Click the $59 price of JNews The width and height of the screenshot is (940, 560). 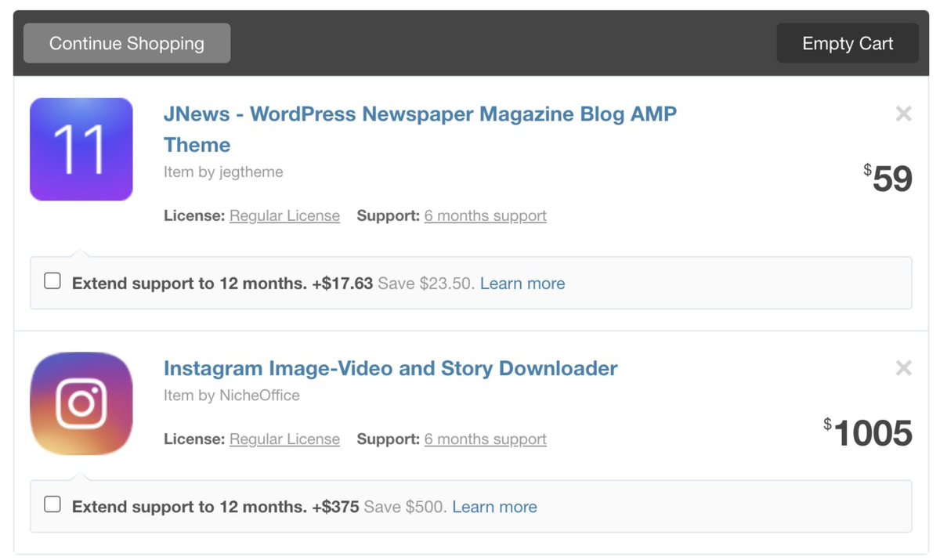888,179
